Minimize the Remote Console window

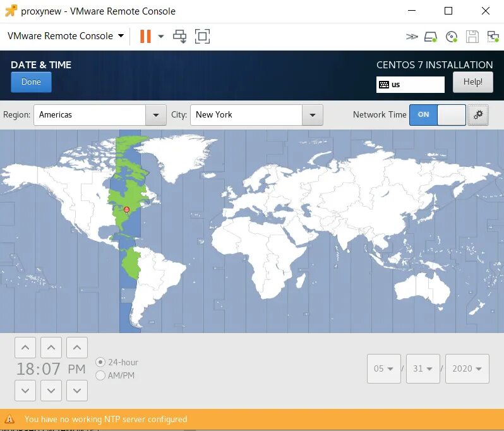(412, 11)
